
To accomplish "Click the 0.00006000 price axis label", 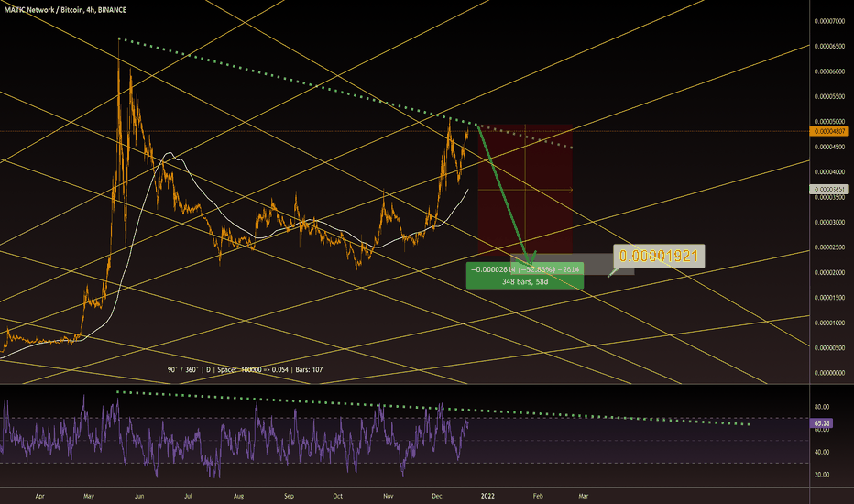I will tap(829, 71).
